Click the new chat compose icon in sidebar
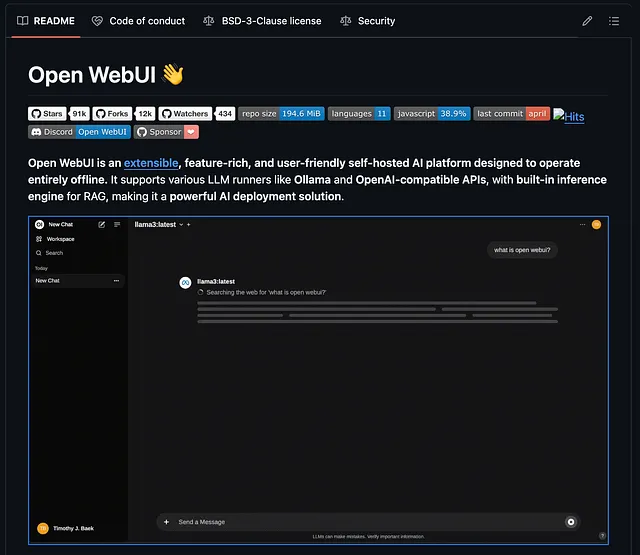 [x=102, y=225]
